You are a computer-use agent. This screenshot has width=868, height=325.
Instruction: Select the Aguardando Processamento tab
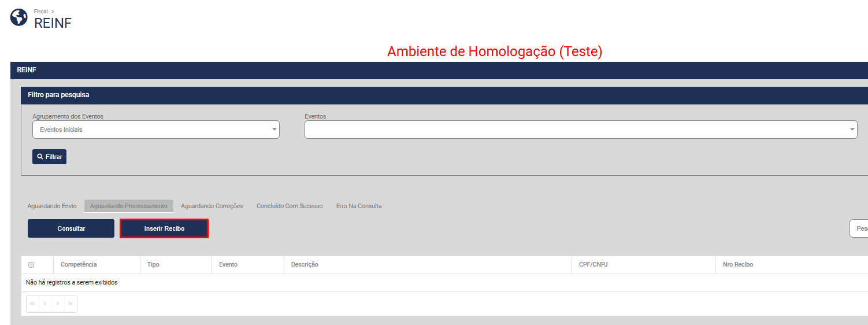129,206
